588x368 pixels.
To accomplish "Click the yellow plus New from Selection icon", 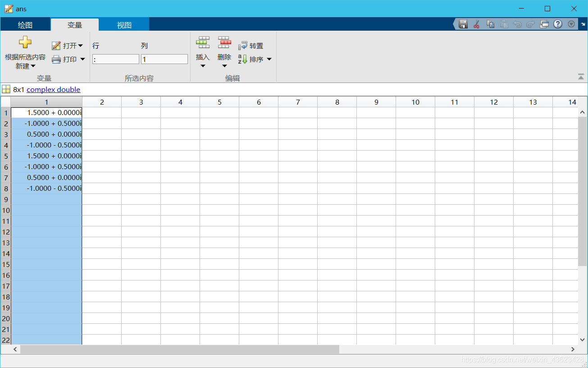I will point(25,42).
